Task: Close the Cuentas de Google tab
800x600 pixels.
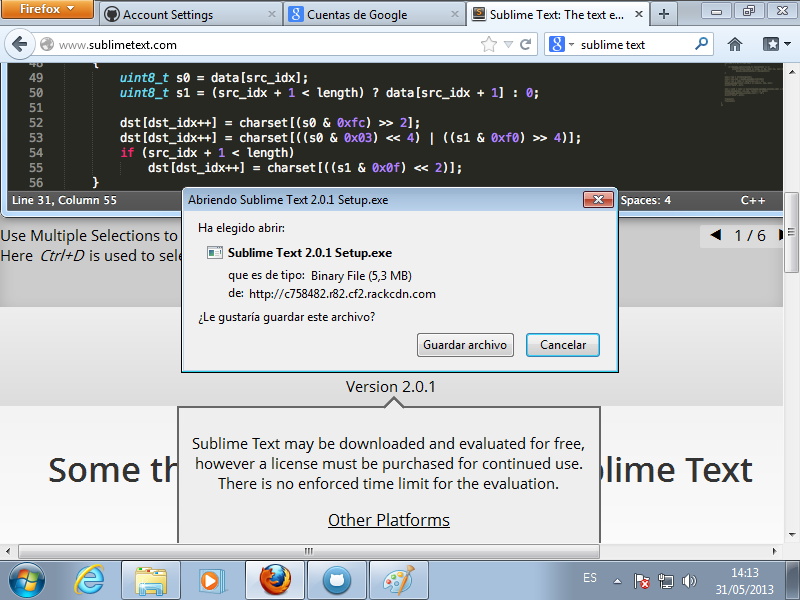Action: [455, 15]
